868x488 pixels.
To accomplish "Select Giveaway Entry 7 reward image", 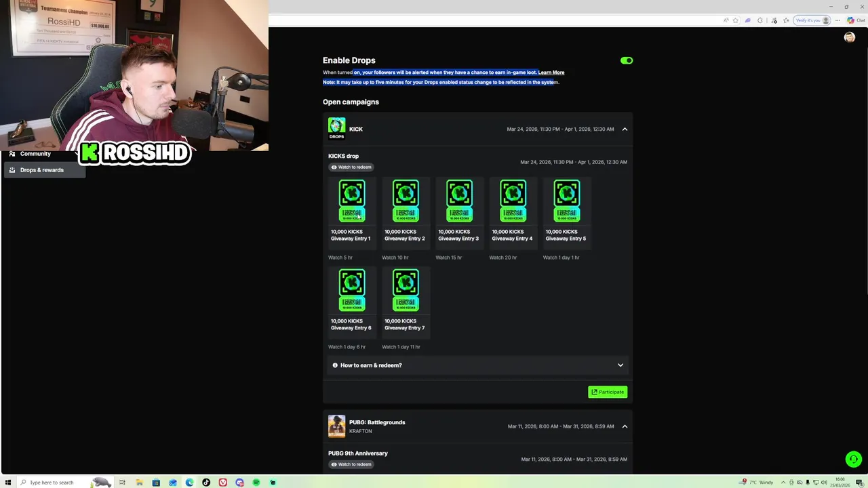I will pyautogui.click(x=406, y=290).
